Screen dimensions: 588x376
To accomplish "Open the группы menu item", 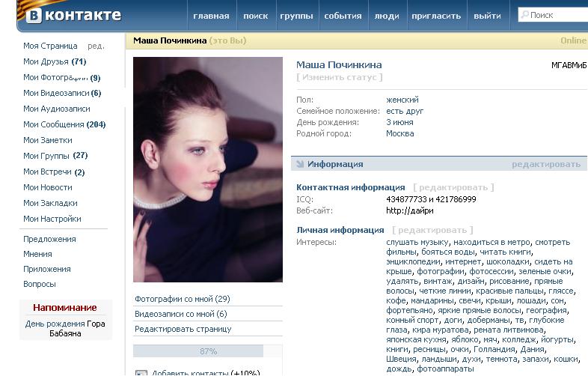I will coord(296,16).
